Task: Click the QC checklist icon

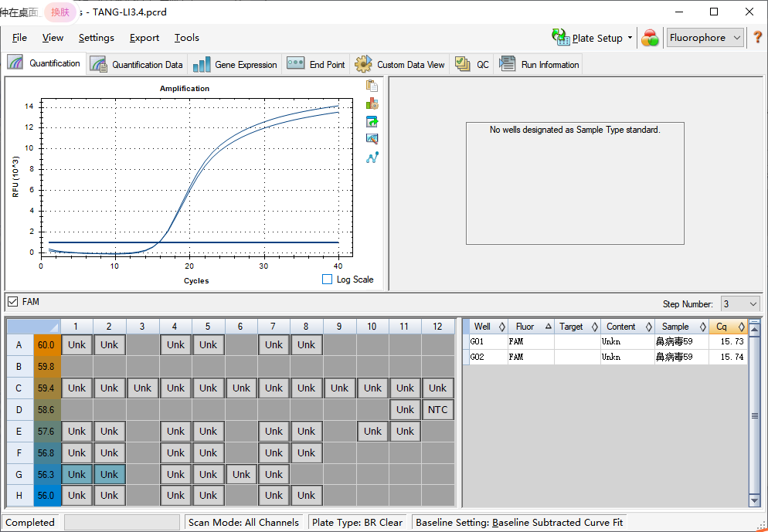Action: point(462,64)
